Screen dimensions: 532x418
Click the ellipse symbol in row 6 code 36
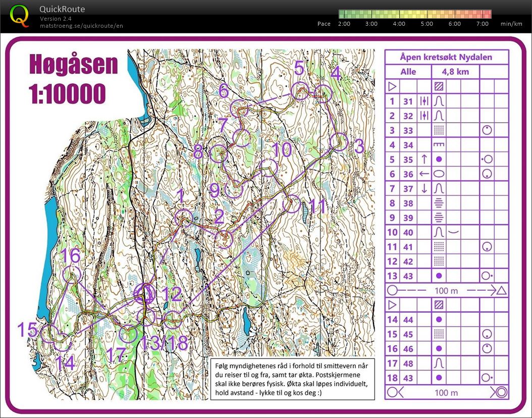coord(439,174)
